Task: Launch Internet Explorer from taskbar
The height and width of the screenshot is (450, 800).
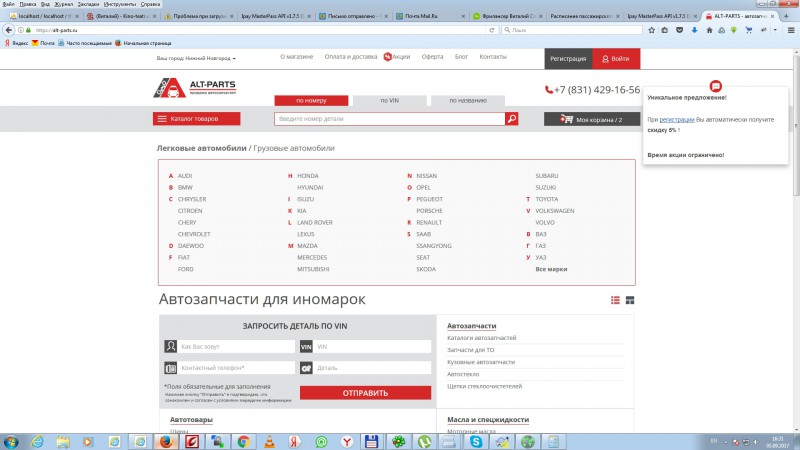Action: tap(37, 442)
